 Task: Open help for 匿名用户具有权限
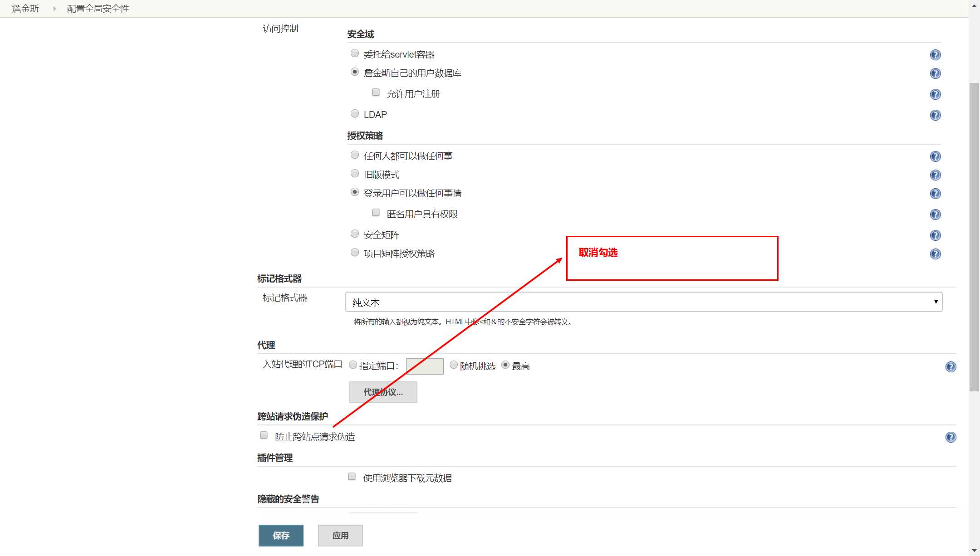point(935,215)
